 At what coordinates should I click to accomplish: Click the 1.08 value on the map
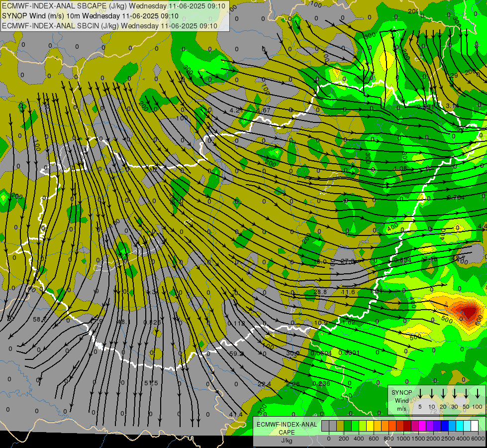pyautogui.click(x=400, y=169)
